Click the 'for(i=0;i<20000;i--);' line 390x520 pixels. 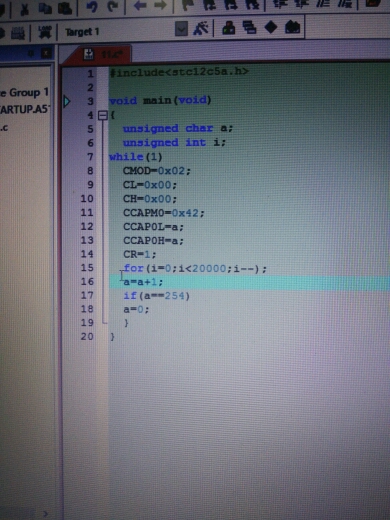tap(195, 268)
